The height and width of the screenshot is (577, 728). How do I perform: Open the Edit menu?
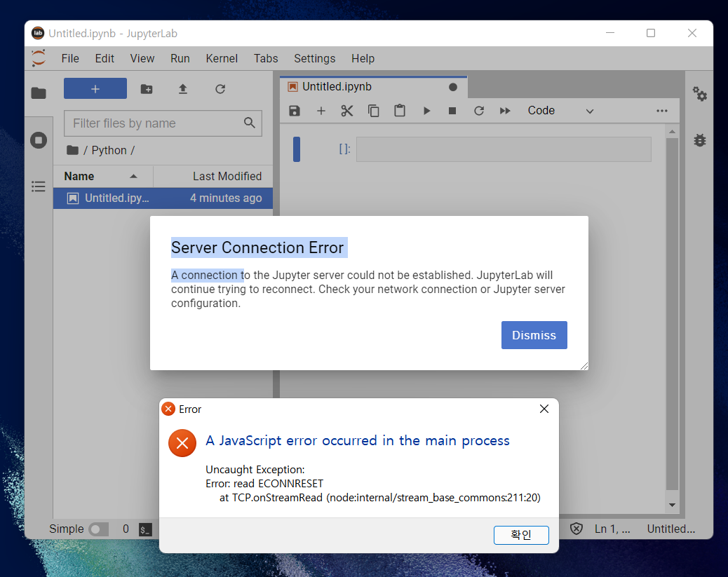[105, 58]
